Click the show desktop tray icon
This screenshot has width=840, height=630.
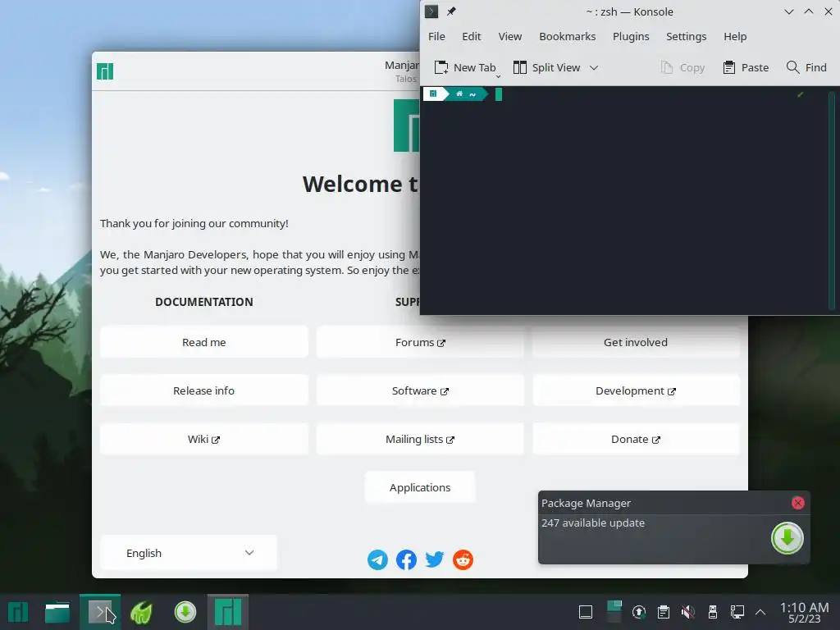pyautogui.click(x=586, y=612)
